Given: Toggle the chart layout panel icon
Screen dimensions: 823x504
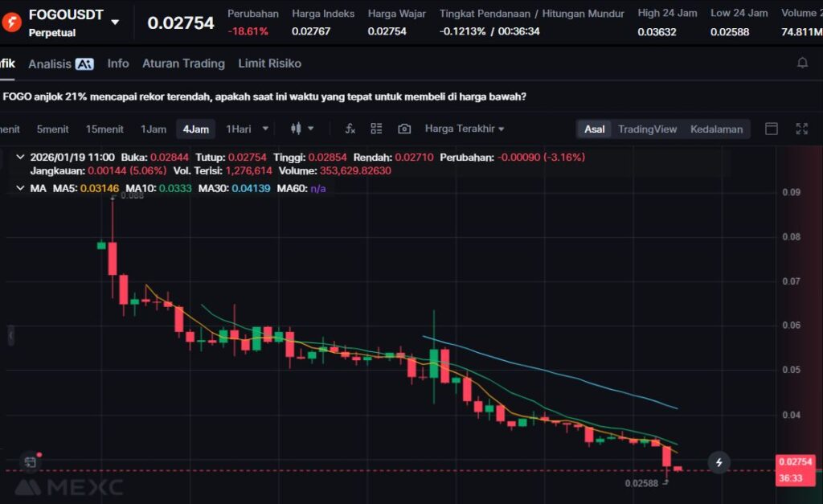Looking at the screenshot, I should click(772, 129).
